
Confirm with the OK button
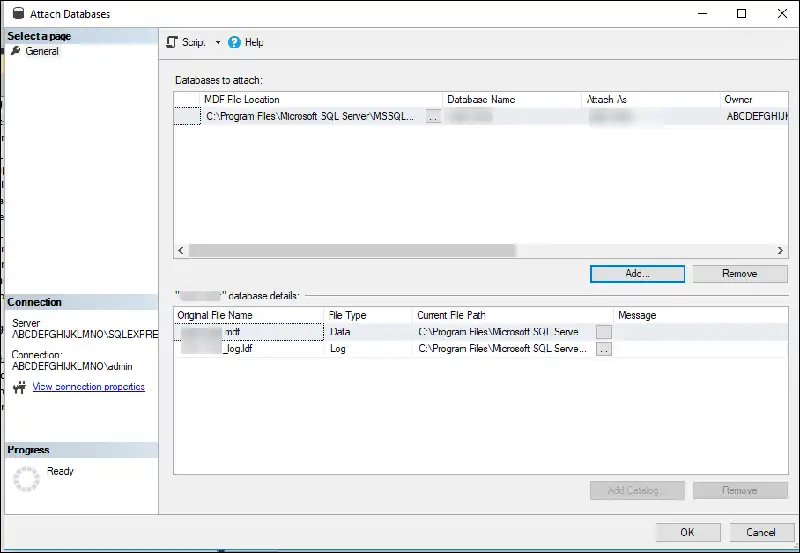(x=688, y=532)
